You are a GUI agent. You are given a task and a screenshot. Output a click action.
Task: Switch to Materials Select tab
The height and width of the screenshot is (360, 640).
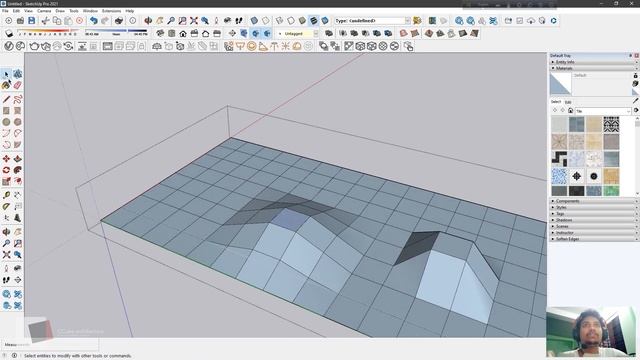(x=556, y=102)
